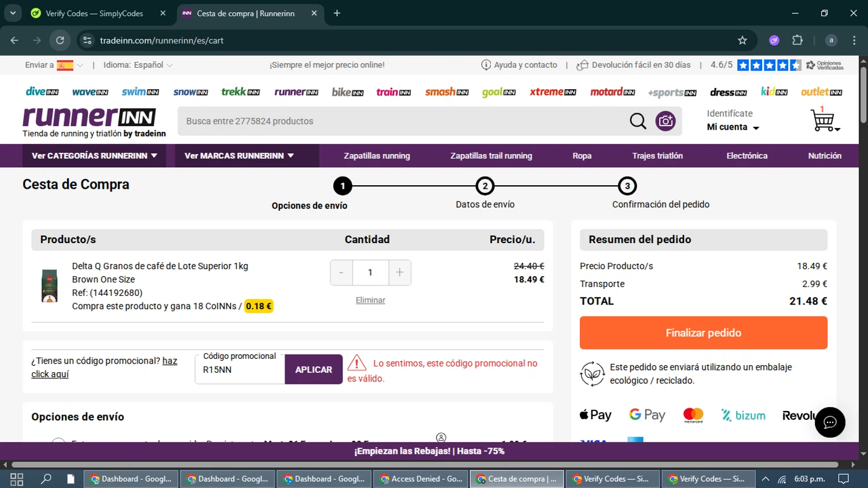Expand the Enviar a country selector

tap(54, 65)
